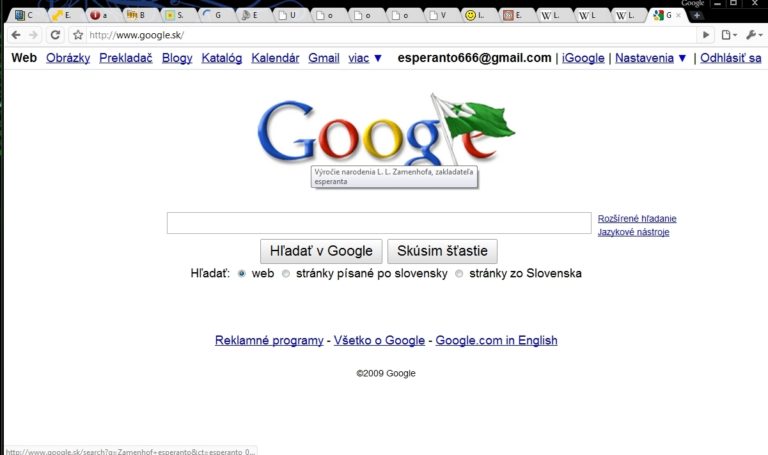This screenshot has height=455, width=768.
Task: Click the 'Skúsim šťastie' button
Action: coord(442,251)
